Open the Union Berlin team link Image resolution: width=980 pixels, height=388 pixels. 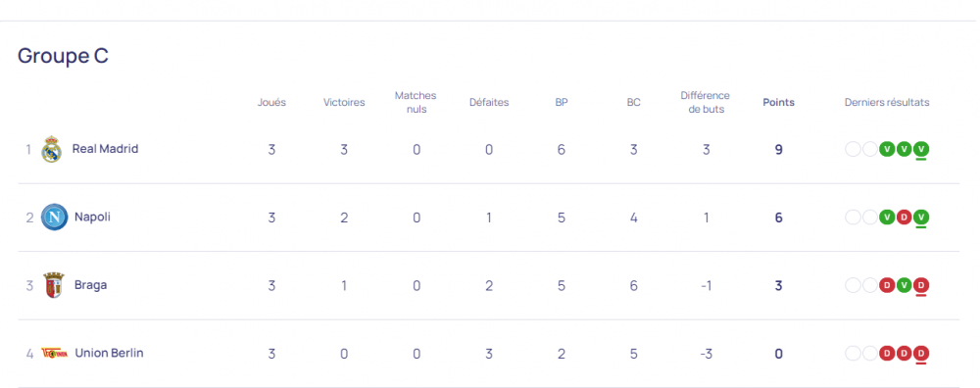point(109,353)
